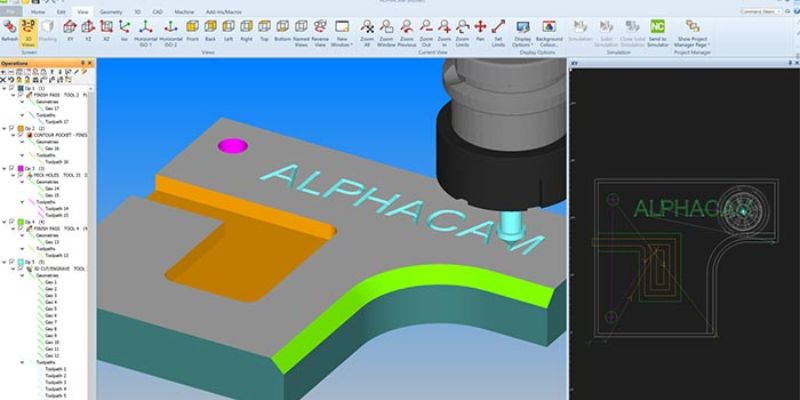800x400 pixels.
Task: Open Named Views
Action: coord(301,33)
